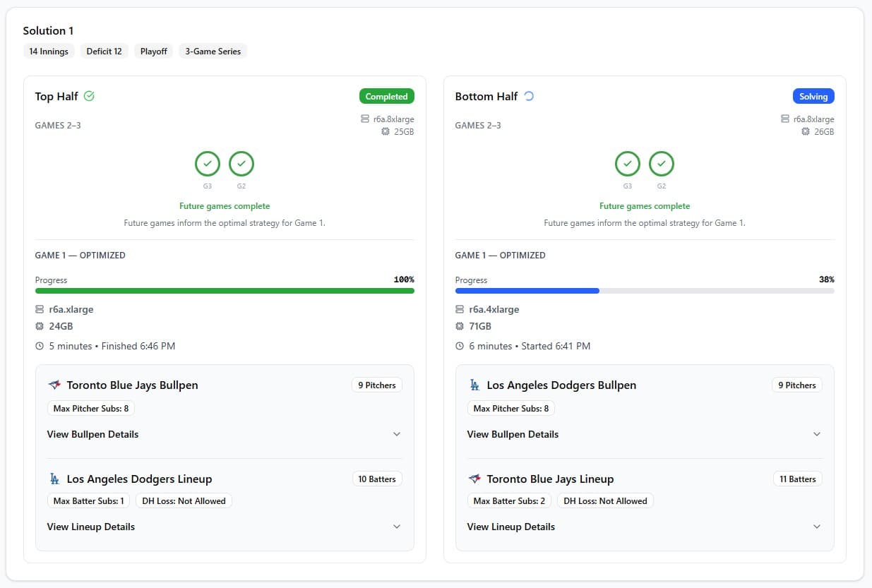
Task: Click clock icon beside 6 minutes Started
Action: [x=460, y=347]
